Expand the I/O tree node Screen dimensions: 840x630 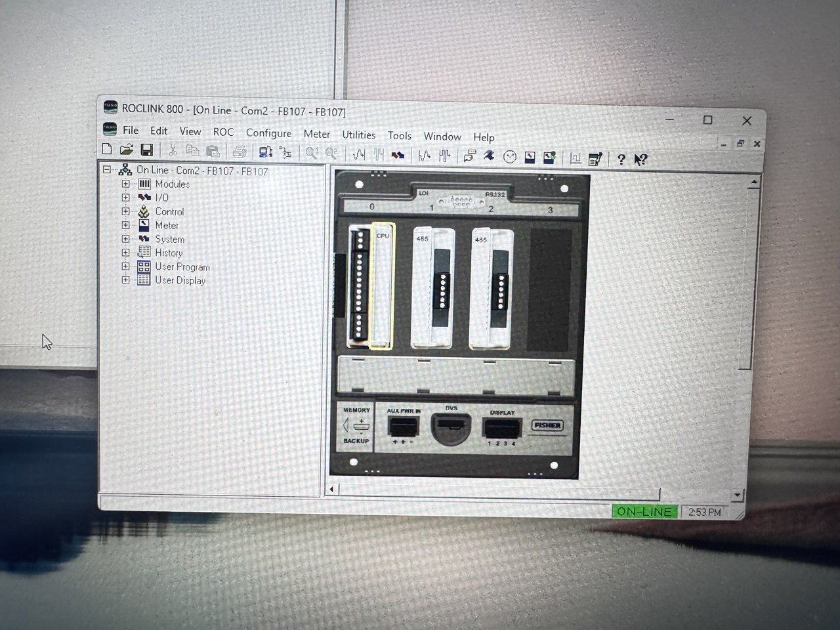point(125,198)
